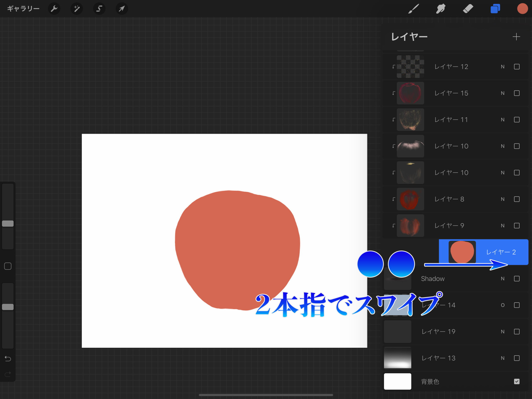Viewport: 532px width, 399px height.
Task: Add a new layer with plus icon
Action: pos(516,37)
